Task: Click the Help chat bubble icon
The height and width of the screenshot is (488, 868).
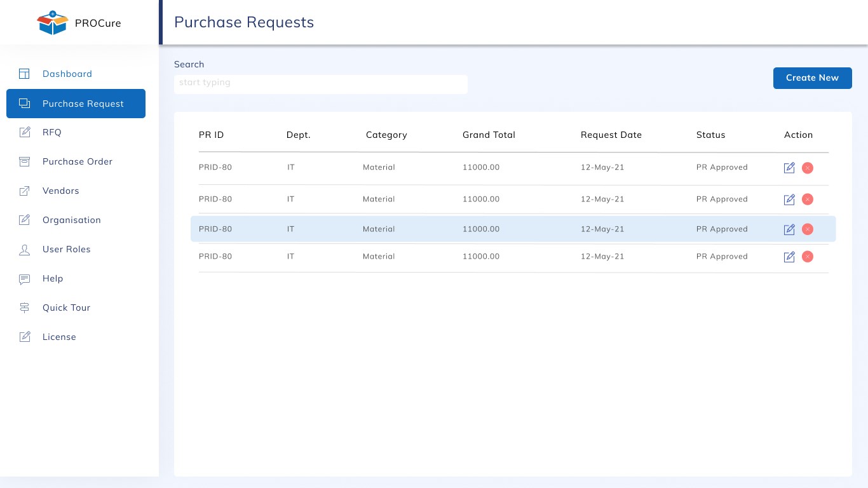Action: 24,278
